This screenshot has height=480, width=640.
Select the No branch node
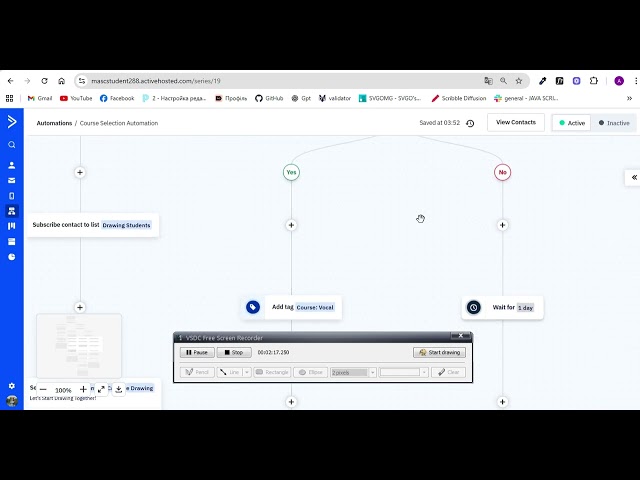click(502, 172)
